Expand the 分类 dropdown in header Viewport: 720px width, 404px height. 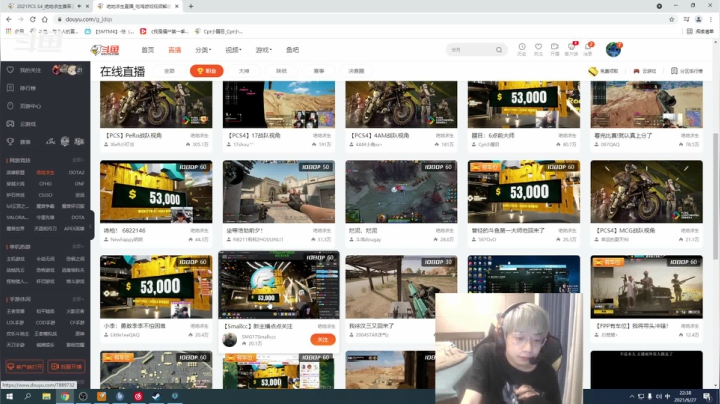point(203,50)
